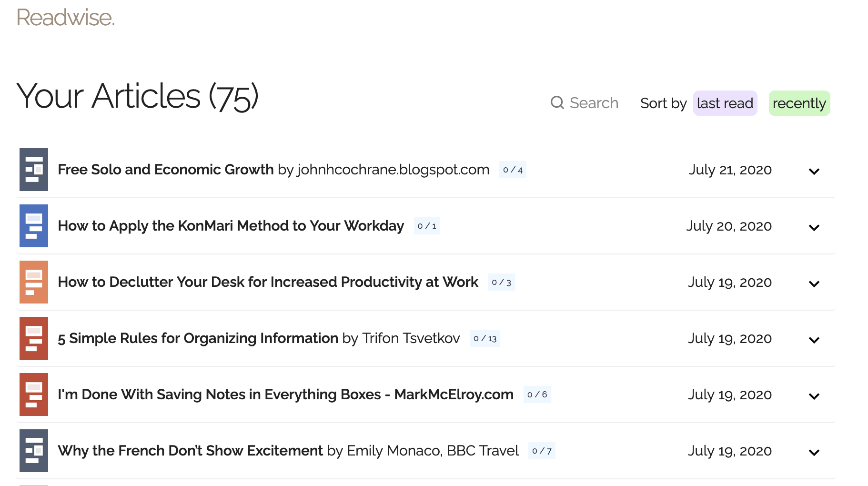
Task: Open 'I'm Done With Saving Notes' article
Action: point(285,395)
